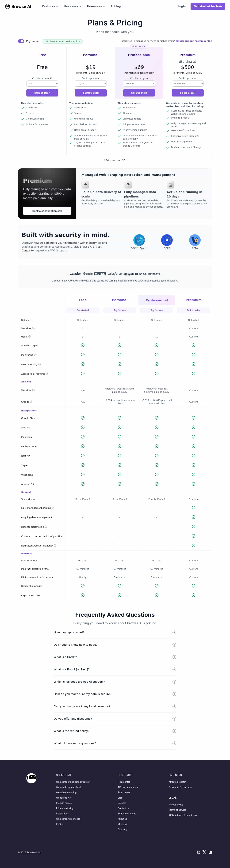
Task: Click the Browse AI logo in header
Action: 18,6
